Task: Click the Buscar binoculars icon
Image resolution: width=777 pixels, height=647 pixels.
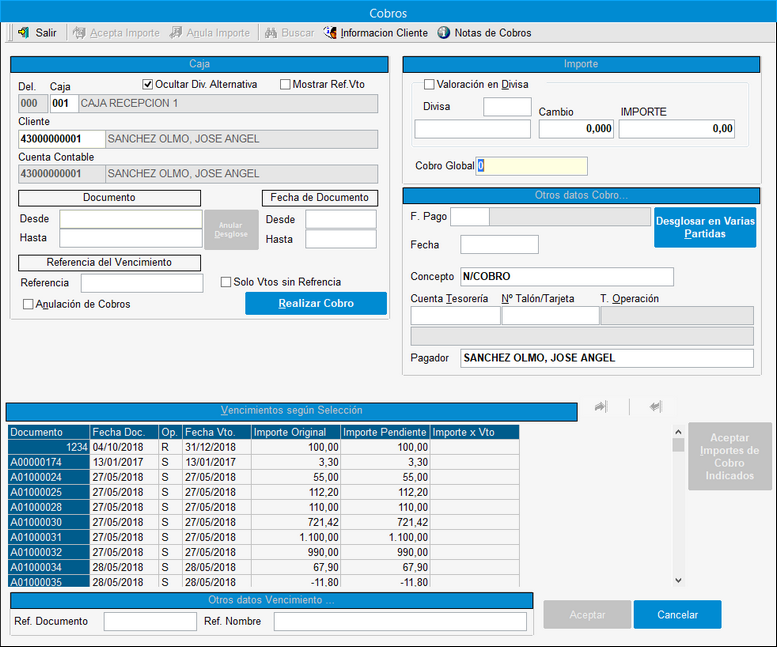Action: [x=270, y=33]
